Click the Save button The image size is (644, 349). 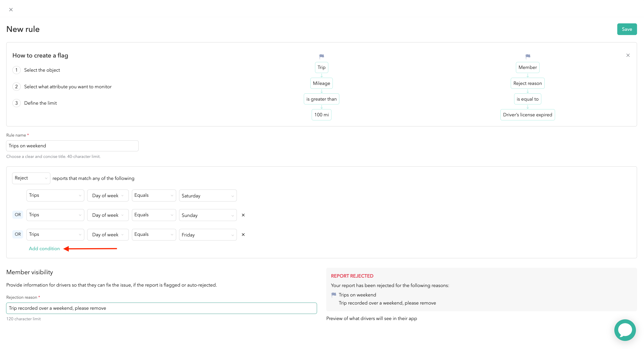[626, 29]
